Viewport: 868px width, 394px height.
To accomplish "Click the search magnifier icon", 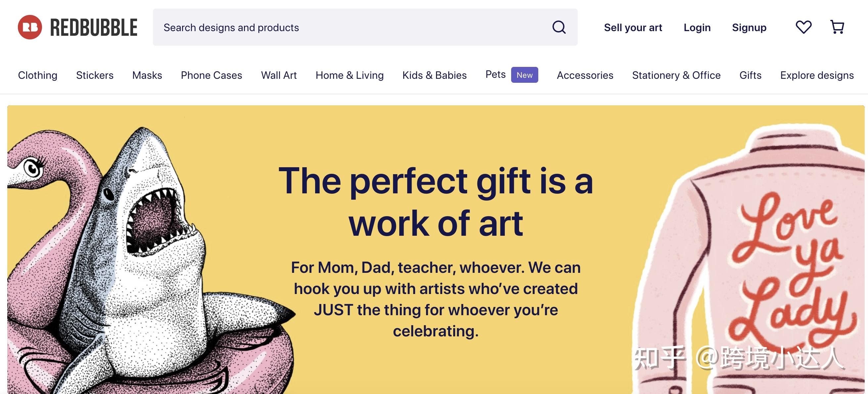I will [559, 27].
